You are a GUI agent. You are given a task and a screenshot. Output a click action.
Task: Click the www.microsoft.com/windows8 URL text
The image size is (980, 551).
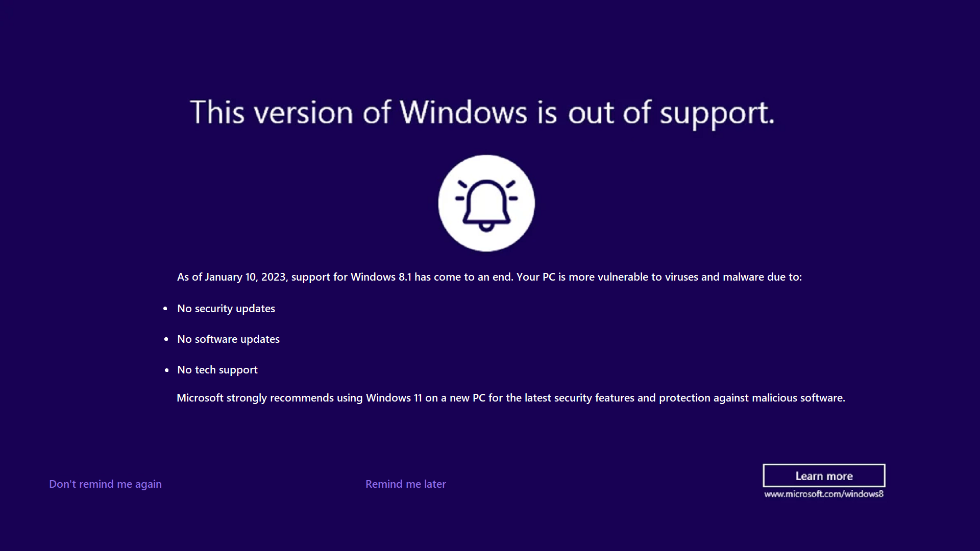pyautogui.click(x=824, y=494)
